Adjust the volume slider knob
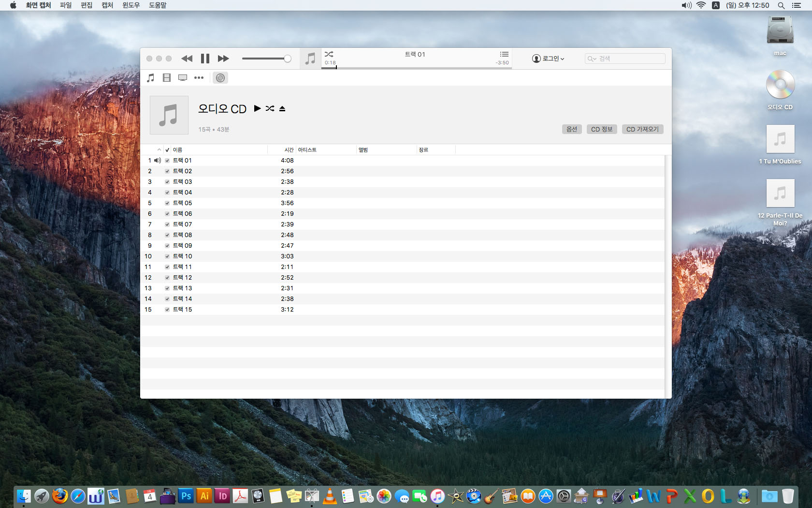Screen dimensions: 812x508 tap(288, 59)
